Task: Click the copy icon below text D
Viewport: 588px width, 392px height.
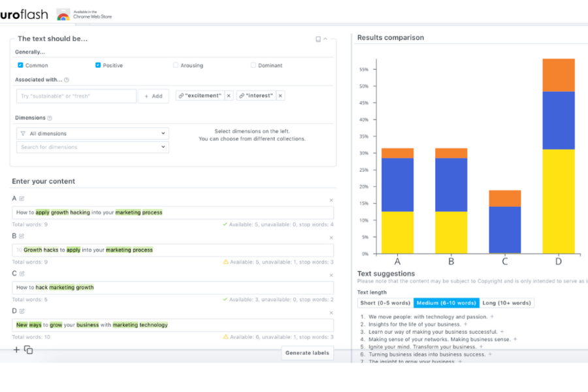Action: pyautogui.click(x=29, y=350)
